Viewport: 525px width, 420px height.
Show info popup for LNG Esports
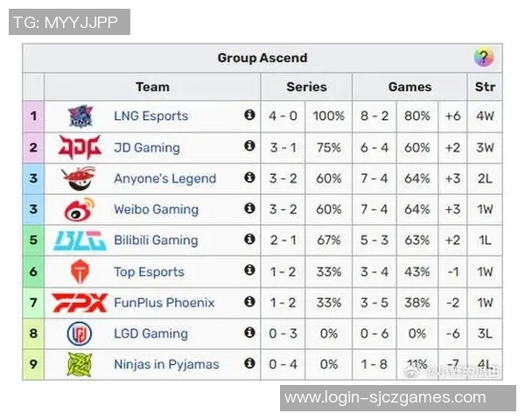pyautogui.click(x=249, y=115)
